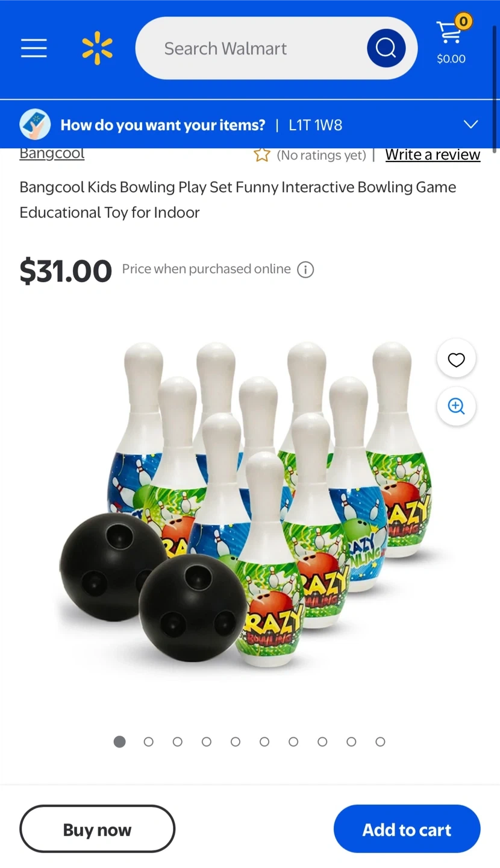Click 'Write a review' link
The image size is (500, 868).
pos(433,155)
